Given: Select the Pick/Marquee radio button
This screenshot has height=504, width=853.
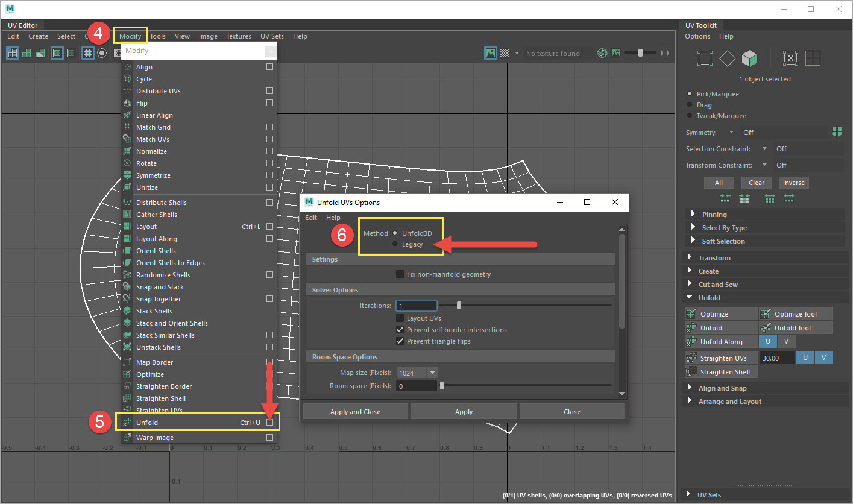Looking at the screenshot, I should pyautogui.click(x=690, y=94).
